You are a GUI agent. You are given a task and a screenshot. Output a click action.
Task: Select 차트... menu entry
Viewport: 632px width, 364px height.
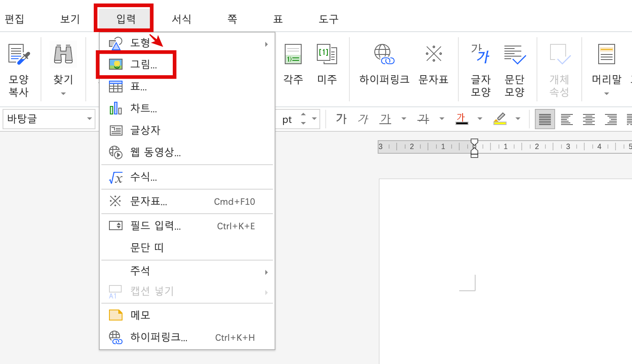(x=187, y=109)
